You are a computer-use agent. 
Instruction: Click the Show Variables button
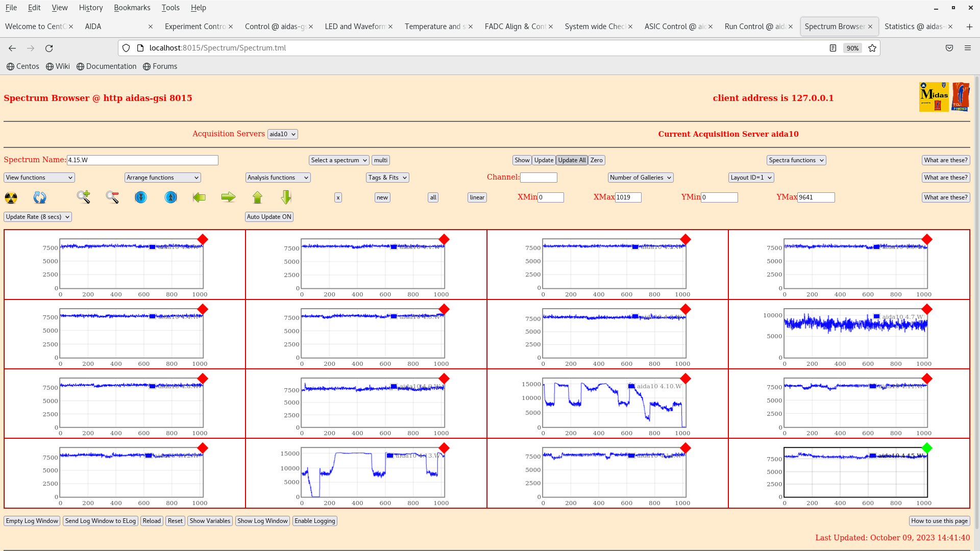210,521
